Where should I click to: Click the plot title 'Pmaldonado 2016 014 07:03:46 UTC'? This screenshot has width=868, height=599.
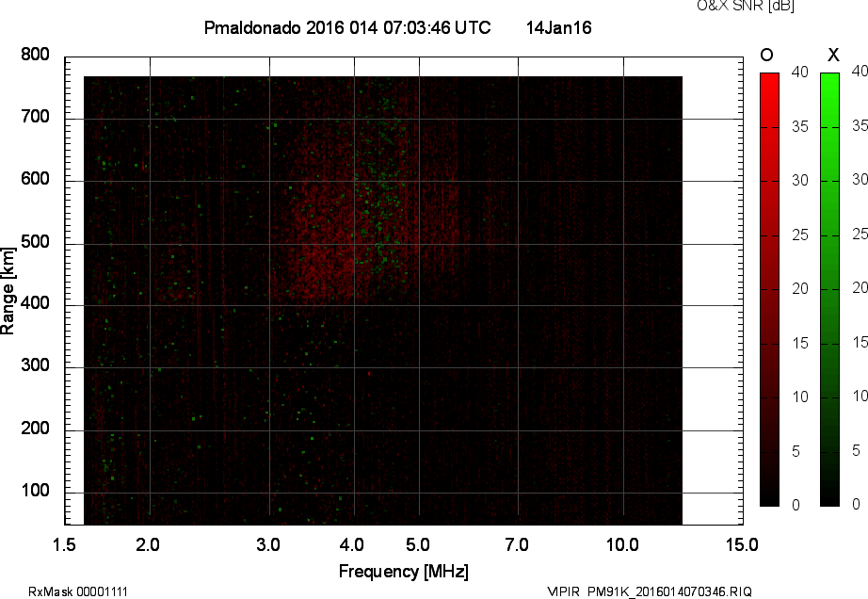tap(347, 28)
